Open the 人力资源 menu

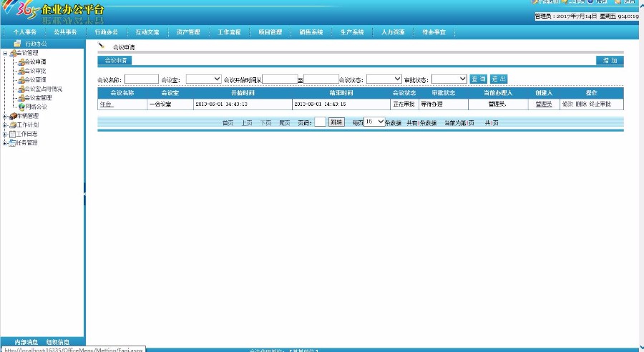click(x=393, y=32)
